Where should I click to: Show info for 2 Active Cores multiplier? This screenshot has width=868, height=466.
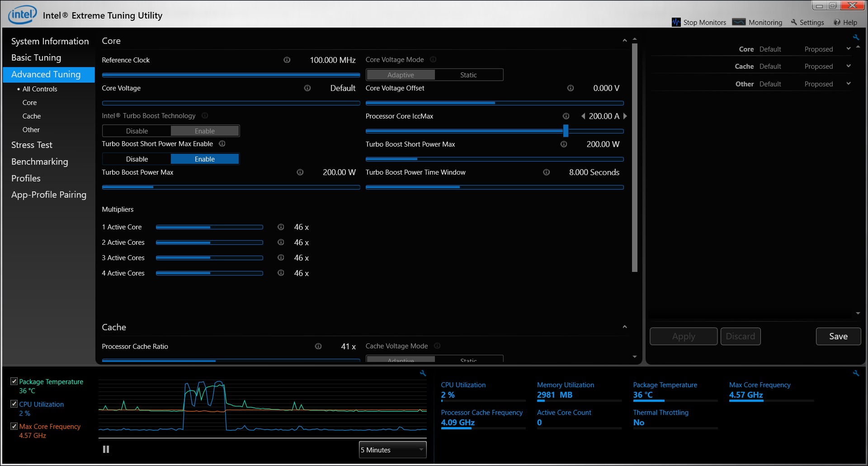[x=281, y=242]
